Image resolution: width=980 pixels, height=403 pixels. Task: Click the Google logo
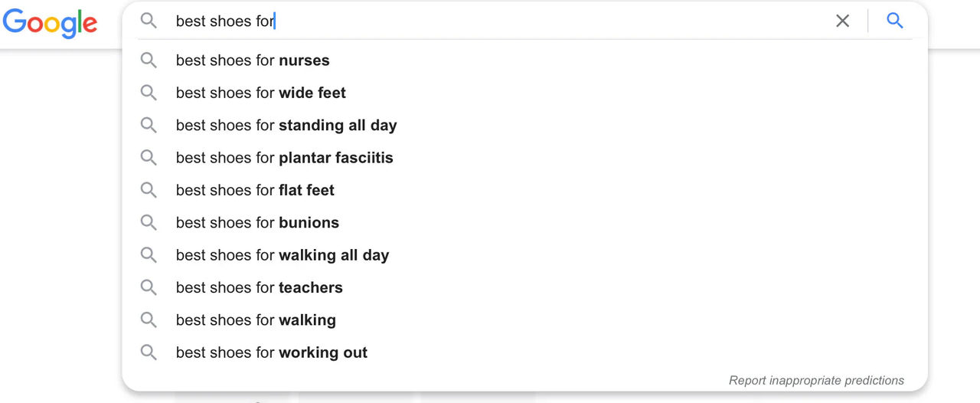click(x=51, y=23)
